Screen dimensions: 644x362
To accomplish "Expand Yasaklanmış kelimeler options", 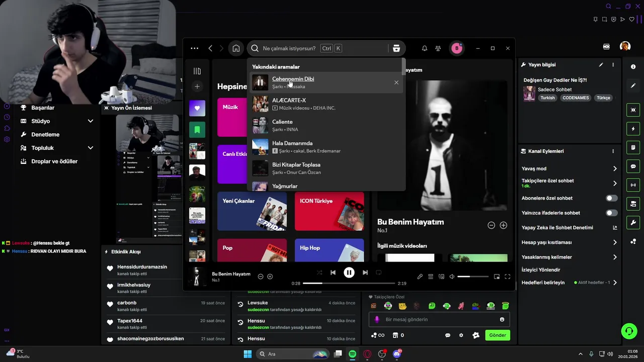I will point(615,257).
